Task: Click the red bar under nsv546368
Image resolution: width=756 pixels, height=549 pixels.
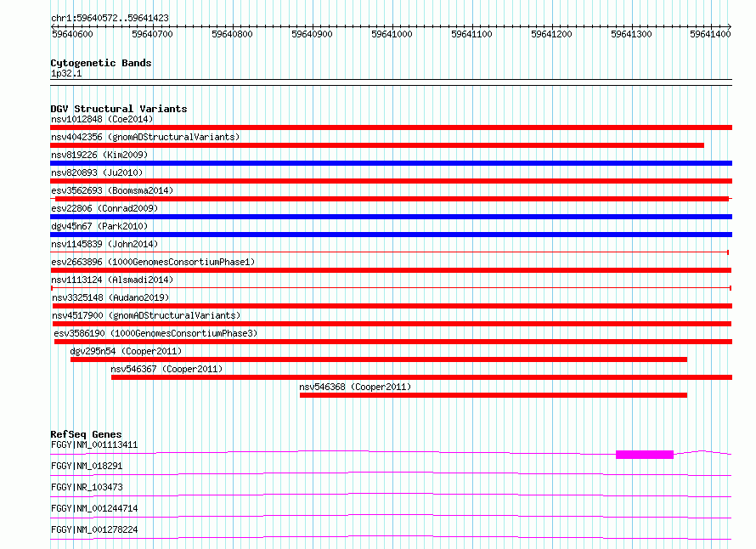Action: [x=494, y=395]
